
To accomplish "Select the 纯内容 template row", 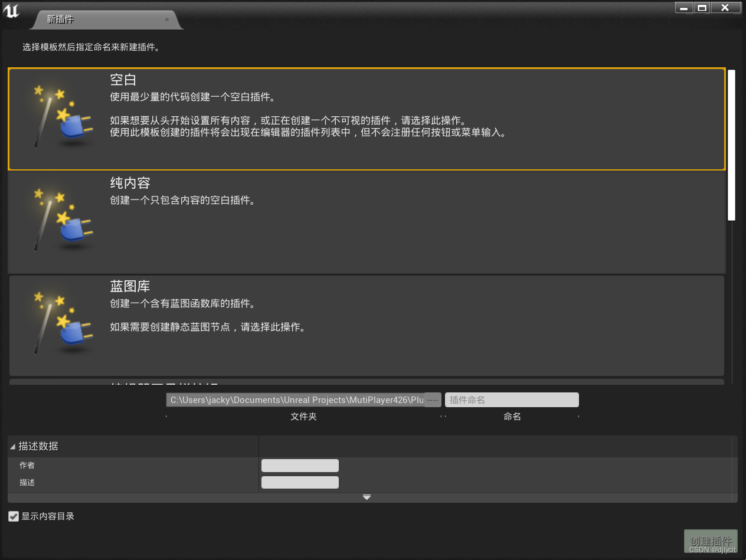I will [366, 221].
